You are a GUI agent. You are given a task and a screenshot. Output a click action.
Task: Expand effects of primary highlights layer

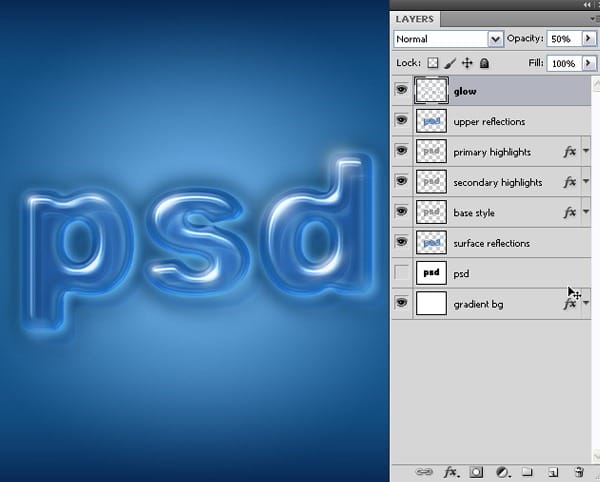(586, 151)
